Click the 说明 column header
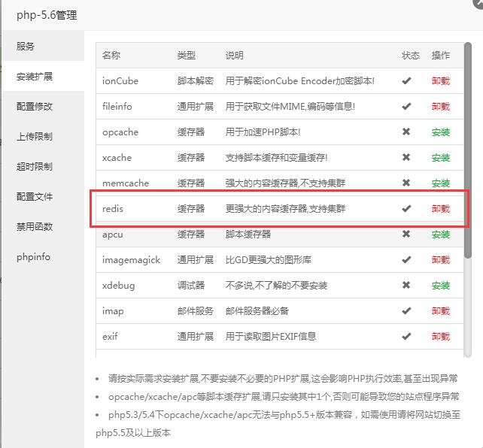This screenshot has height=448, width=483. tap(235, 56)
